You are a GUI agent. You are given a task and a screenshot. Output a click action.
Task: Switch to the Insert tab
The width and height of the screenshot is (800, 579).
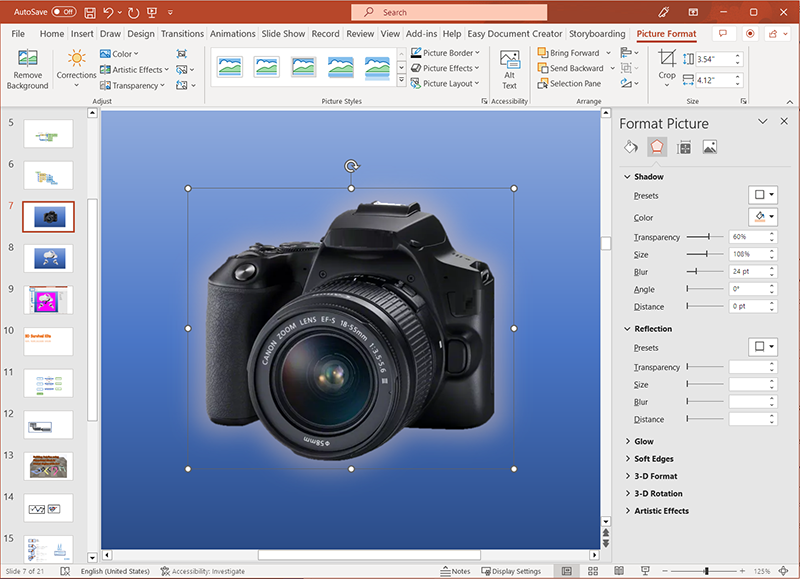[x=82, y=34]
